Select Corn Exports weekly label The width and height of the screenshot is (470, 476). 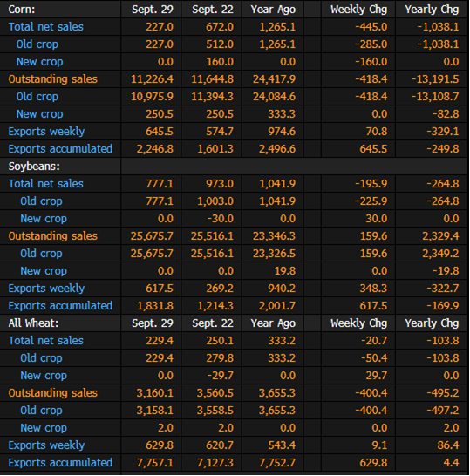click(46, 132)
